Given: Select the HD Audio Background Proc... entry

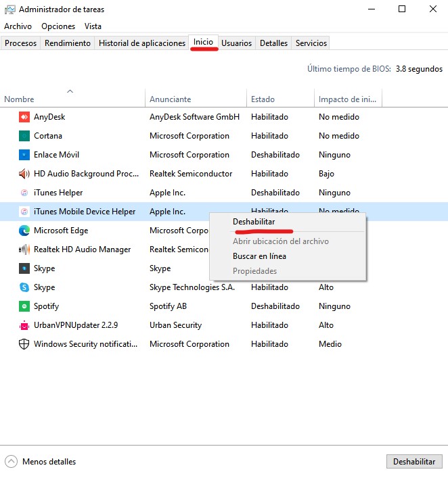Looking at the screenshot, I should [87, 174].
